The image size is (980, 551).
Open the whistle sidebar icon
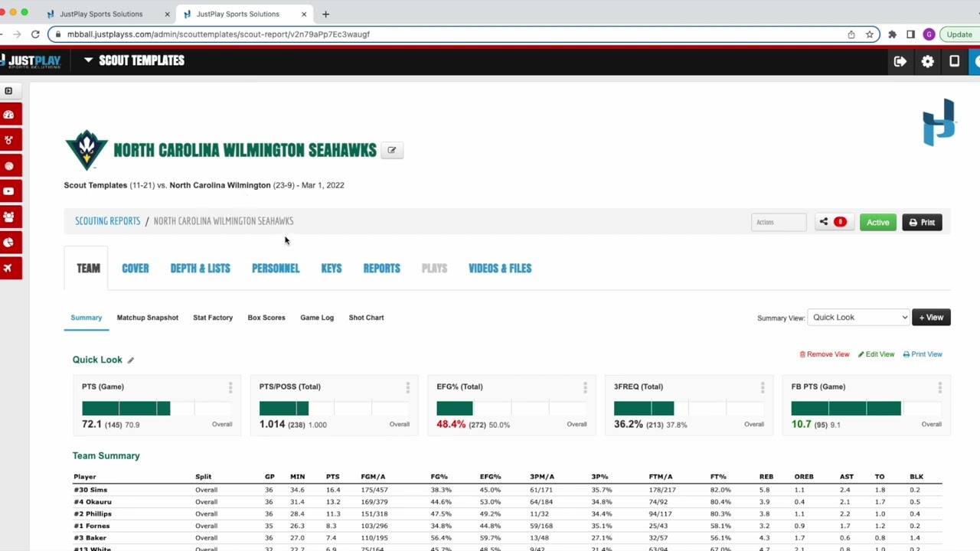click(9, 140)
